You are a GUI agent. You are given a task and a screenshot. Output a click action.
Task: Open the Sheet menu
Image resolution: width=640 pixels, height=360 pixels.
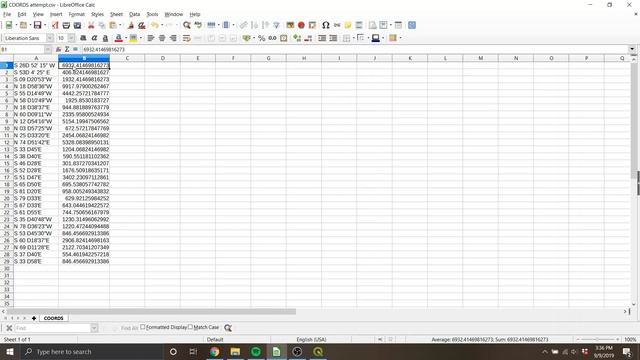116,14
